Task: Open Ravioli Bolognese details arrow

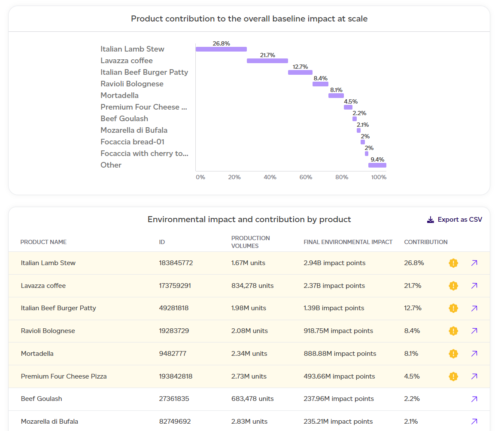Action: coord(474,330)
